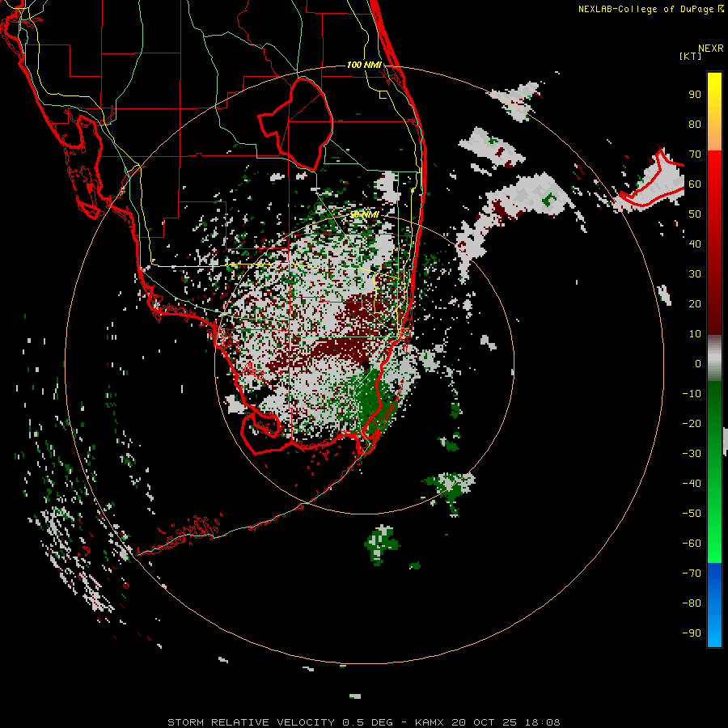
Task: Click the positive 80 scale label
Action: 695,125
